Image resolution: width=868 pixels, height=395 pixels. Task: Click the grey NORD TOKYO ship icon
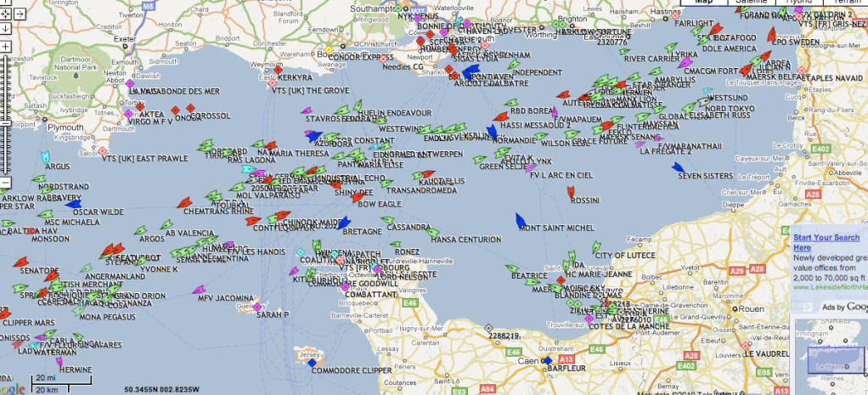[x=704, y=101]
